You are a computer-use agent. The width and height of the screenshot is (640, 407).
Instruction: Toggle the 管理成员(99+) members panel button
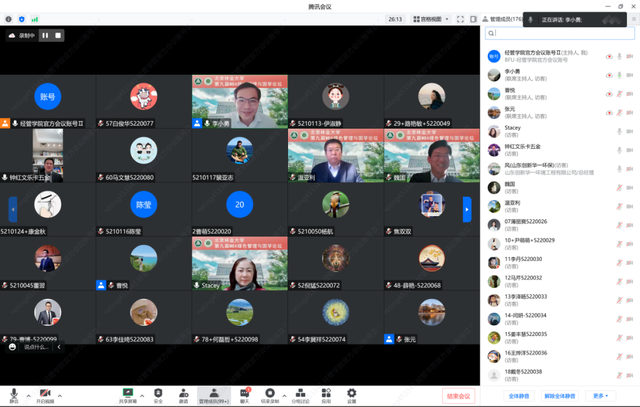pos(214,396)
